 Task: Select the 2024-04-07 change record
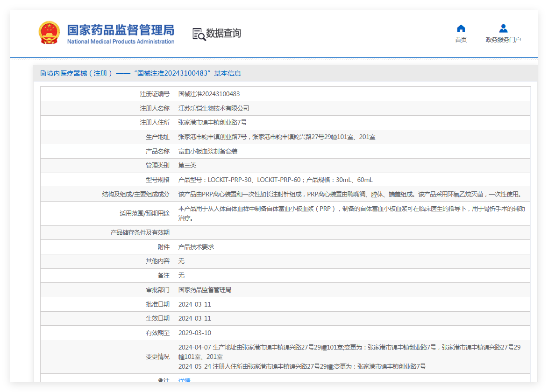[x=349, y=352]
